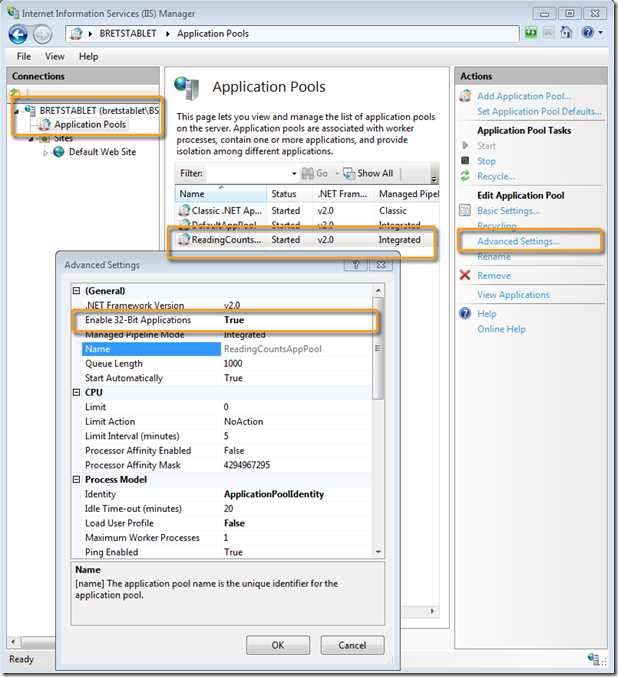Click OK in Advanced Settings dialog
Screen dimensions: 618x677
pyautogui.click(x=278, y=645)
